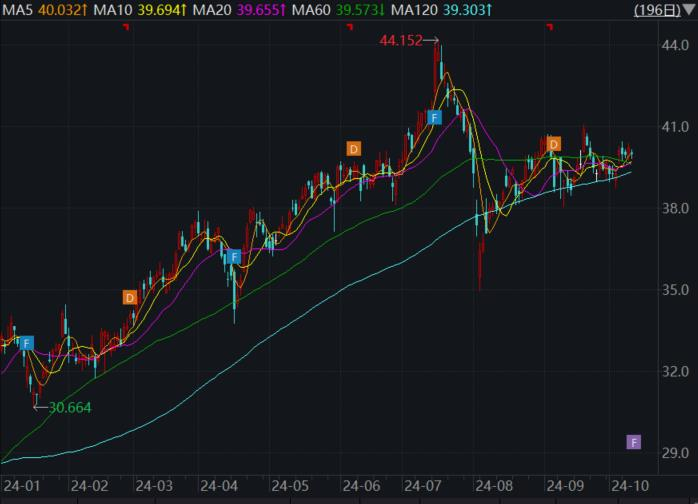Viewport: 698px width, 504px height.
Task: Click the purple F marker at bottom right
Action: coord(634,442)
